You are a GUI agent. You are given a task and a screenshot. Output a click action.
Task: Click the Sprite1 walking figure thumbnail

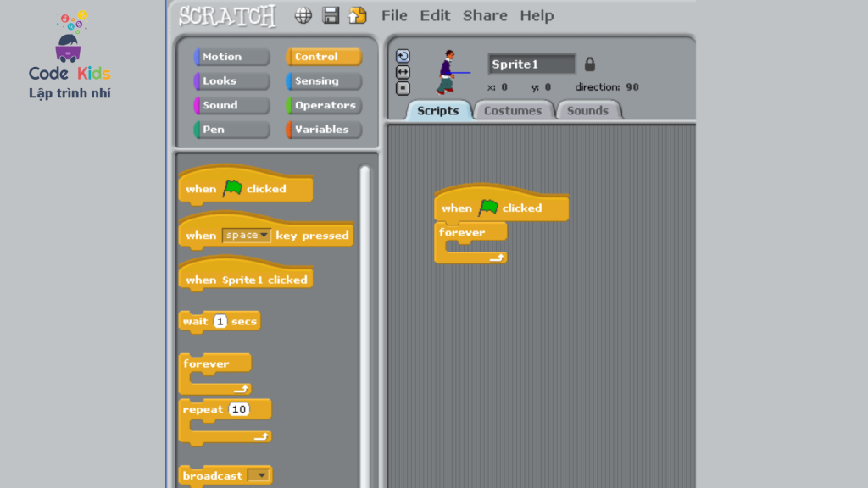(x=448, y=72)
